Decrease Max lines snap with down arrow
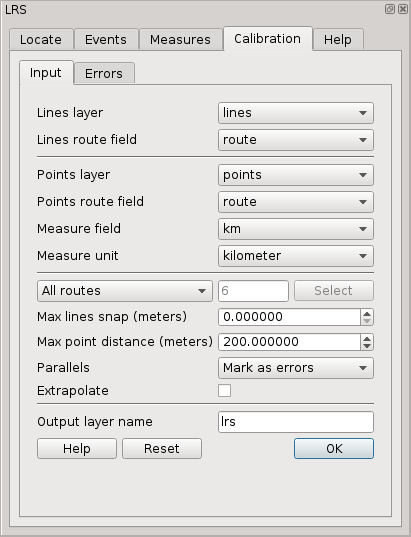 coord(367,321)
